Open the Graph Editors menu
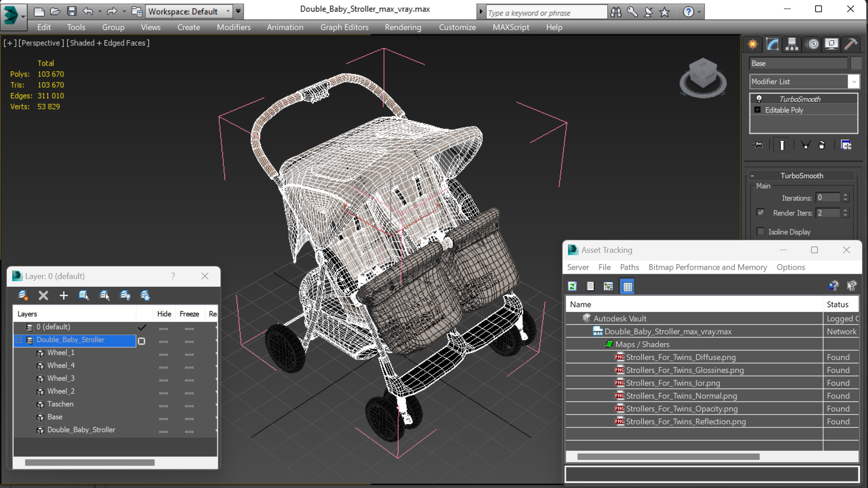Screen dimensions: 868x488 pyautogui.click(x=344, y=27)
